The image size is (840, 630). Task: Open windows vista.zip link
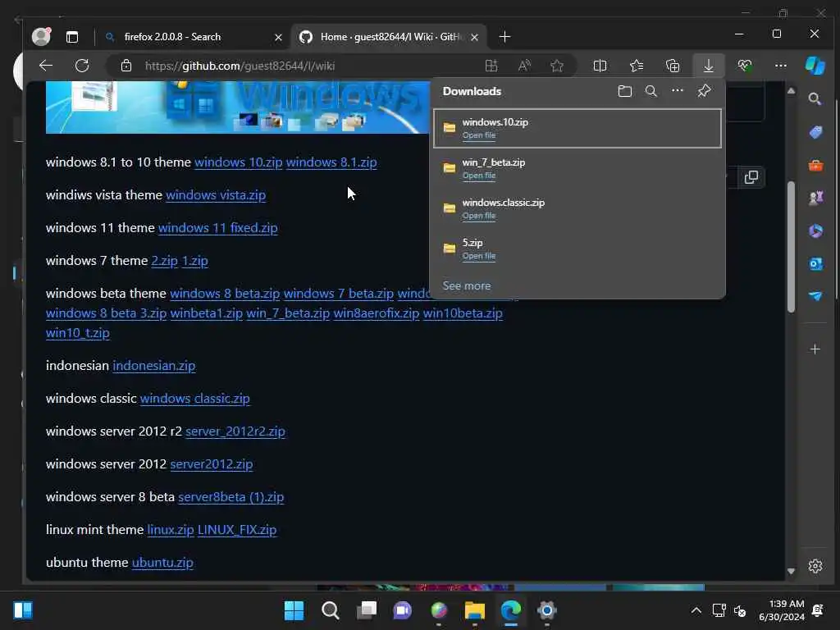click(x=216, y=195)
